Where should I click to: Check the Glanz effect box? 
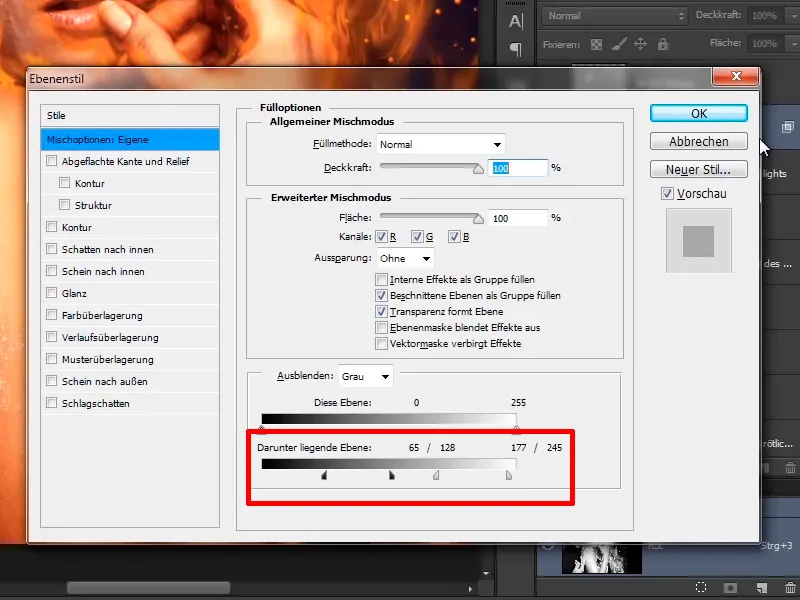(52, 293)
